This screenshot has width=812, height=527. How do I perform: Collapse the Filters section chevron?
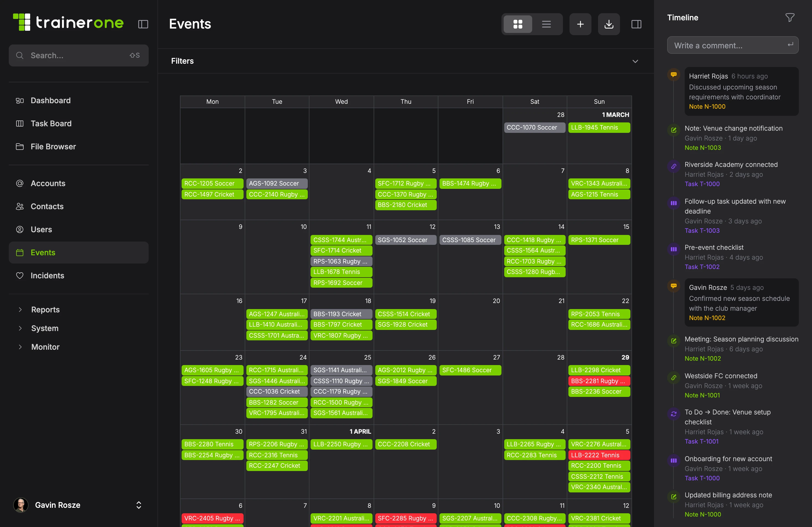coord(635,61)
